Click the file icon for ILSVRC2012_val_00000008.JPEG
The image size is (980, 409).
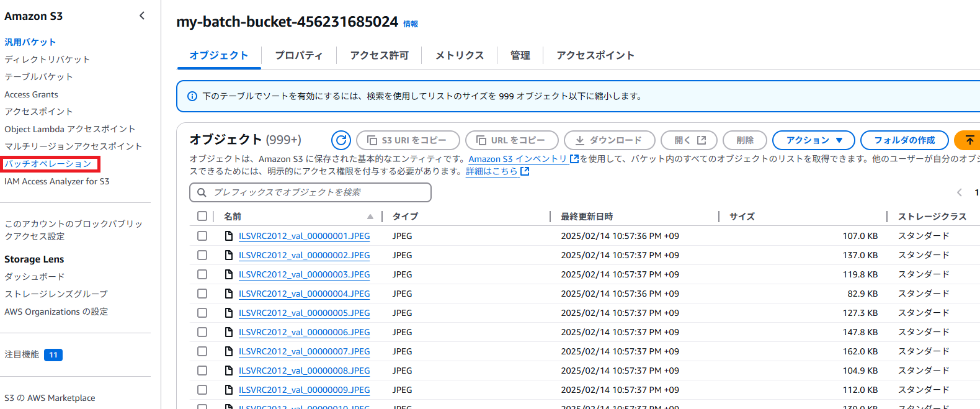(229, 371)
